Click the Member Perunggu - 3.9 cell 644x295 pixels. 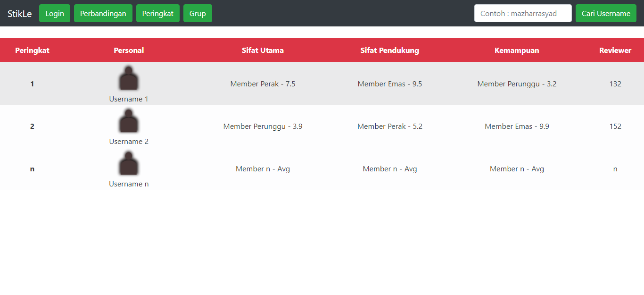click(263, 126)
